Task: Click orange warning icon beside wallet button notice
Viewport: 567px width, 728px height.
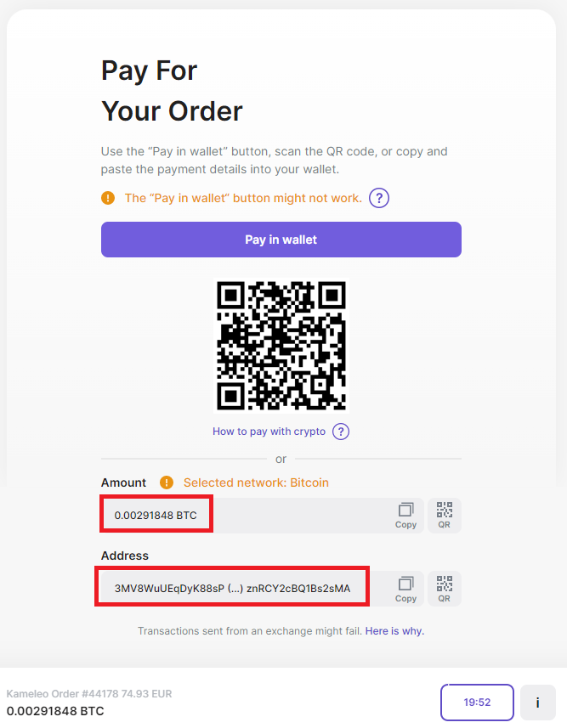Action: tap(108, 198)
